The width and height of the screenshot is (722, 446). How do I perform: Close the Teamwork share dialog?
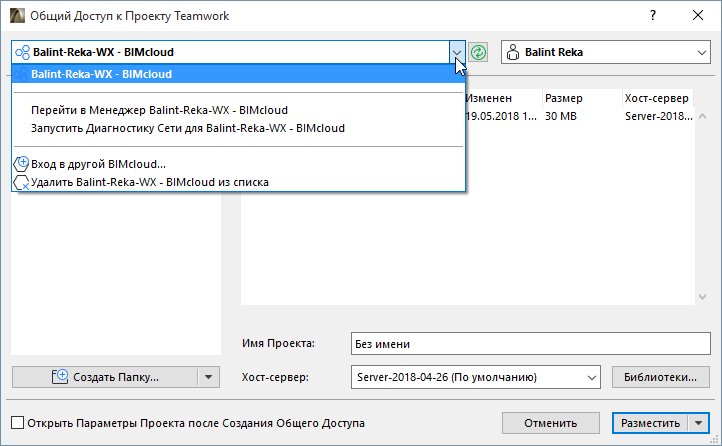point(698,15)
